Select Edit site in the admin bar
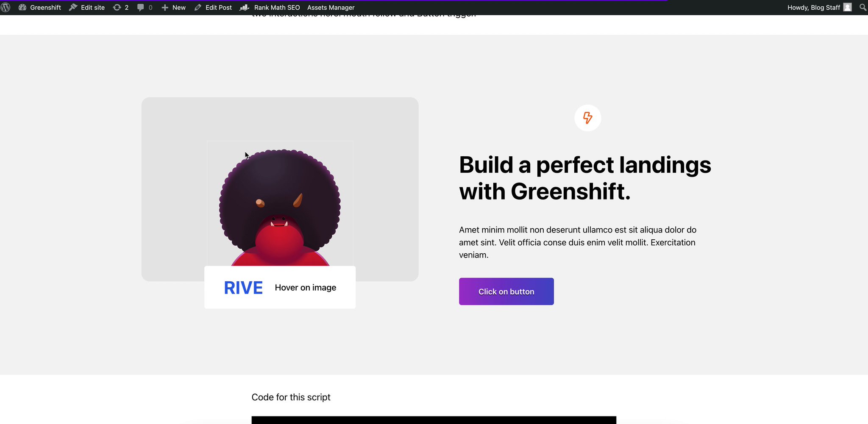The width and height of the screenshot is (868, 424). pos(92,7)
